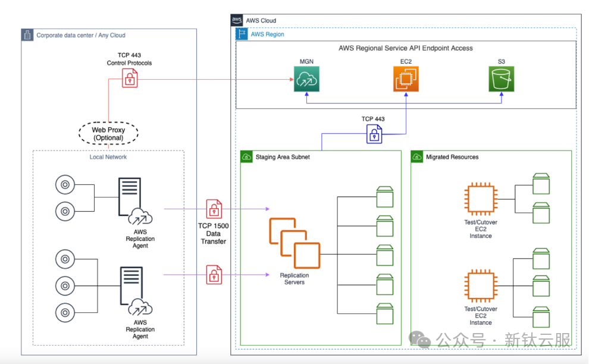589x364 pixels.
Task: Click the teal MGN service icon
Action: [306, 79]
